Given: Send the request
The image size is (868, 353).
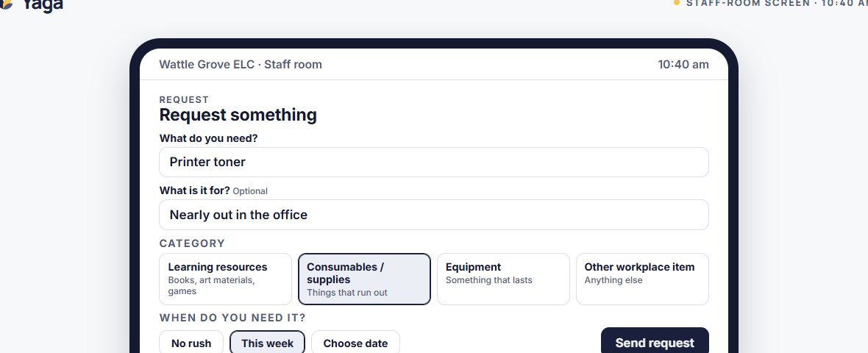Looking at the screenshot, I should (x=655, y=342).
